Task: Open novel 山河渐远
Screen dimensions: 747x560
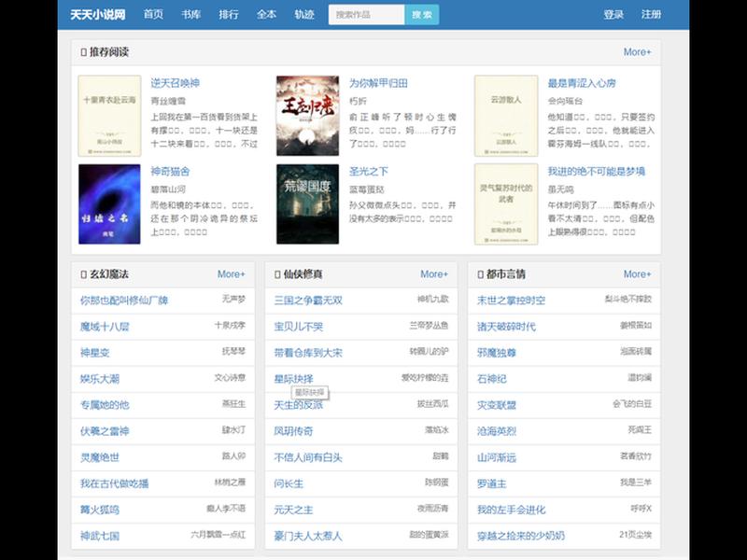Action: pyautogui.click(x=497, y=457)
